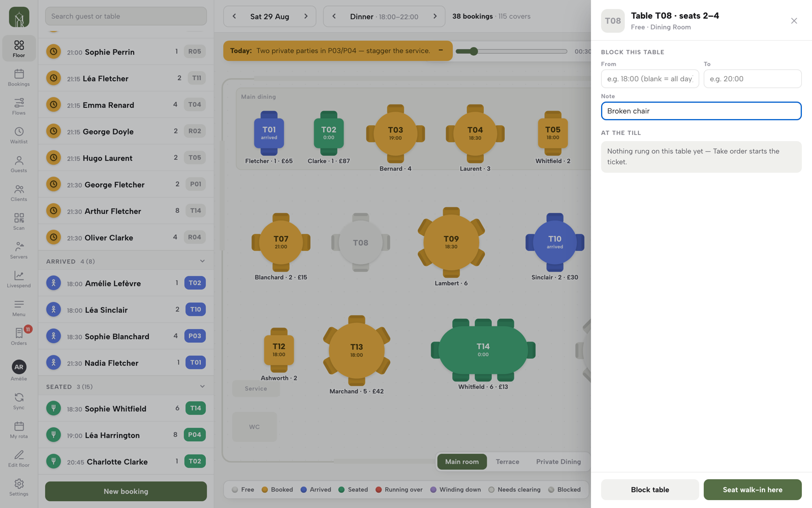Open the Scan tool
This screenshot has width=812, height=508.
coord(19,221)
